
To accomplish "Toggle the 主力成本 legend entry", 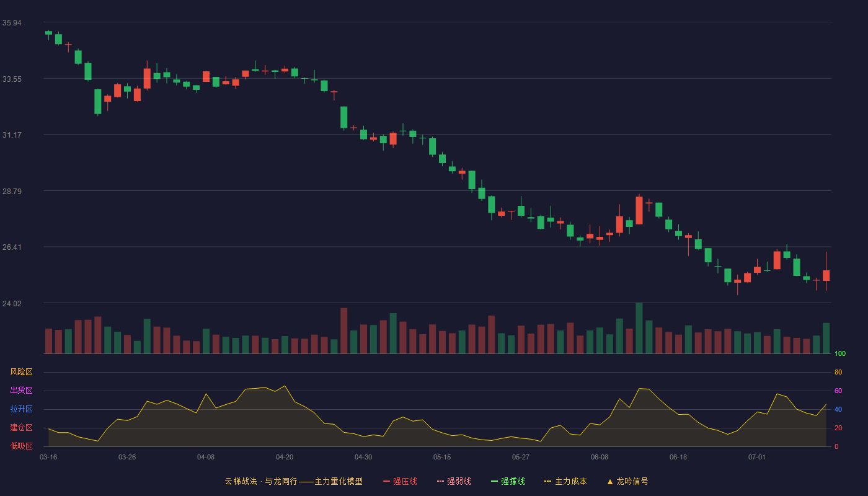I will (565, 481).
